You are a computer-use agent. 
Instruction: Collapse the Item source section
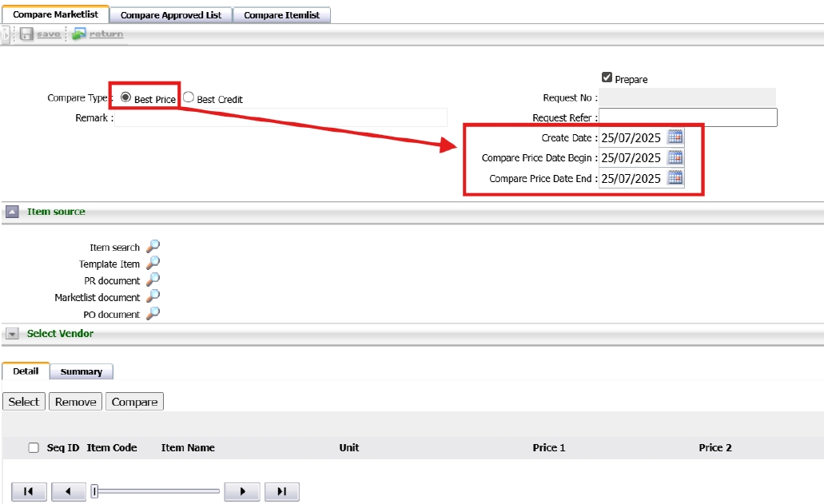click(x=13, y=212)
